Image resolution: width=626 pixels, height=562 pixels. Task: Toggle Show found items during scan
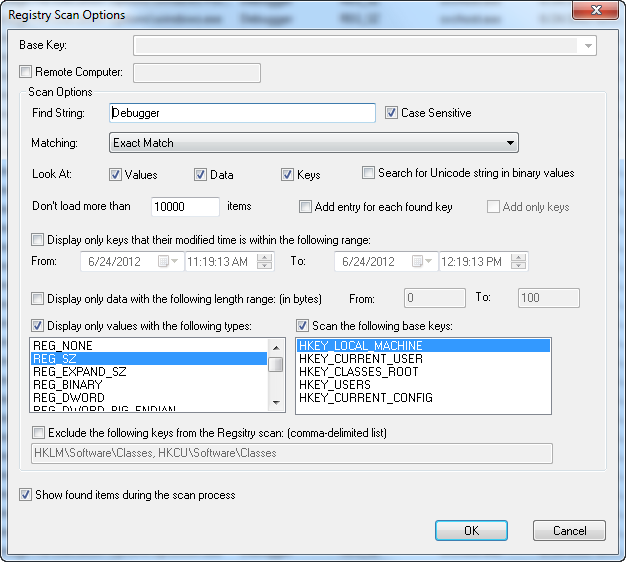coord(26,495)
